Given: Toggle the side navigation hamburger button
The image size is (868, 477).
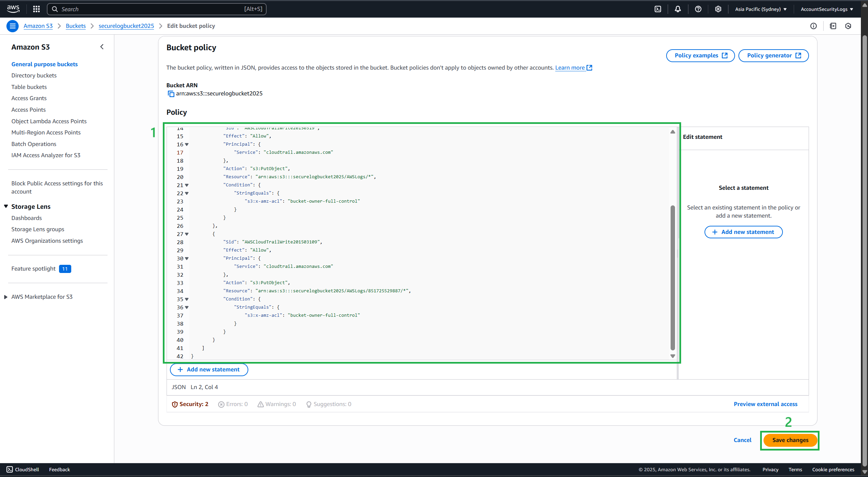Looking at the screenshot, I should point(13,26).
